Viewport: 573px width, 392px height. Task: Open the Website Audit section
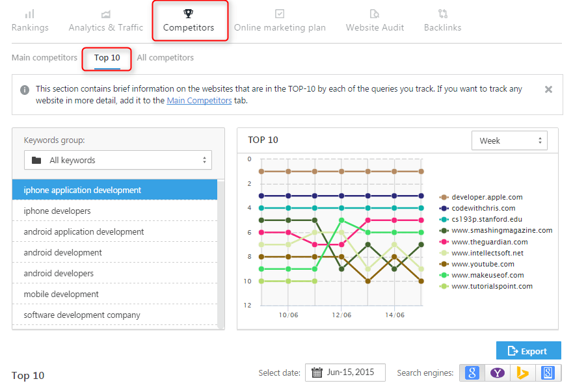click(375, 21)
